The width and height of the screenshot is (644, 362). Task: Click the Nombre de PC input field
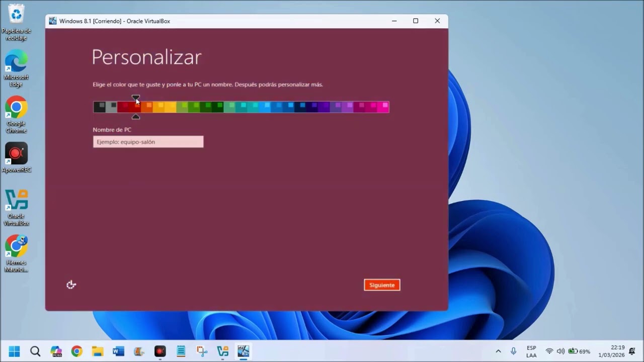pos(148,142)
